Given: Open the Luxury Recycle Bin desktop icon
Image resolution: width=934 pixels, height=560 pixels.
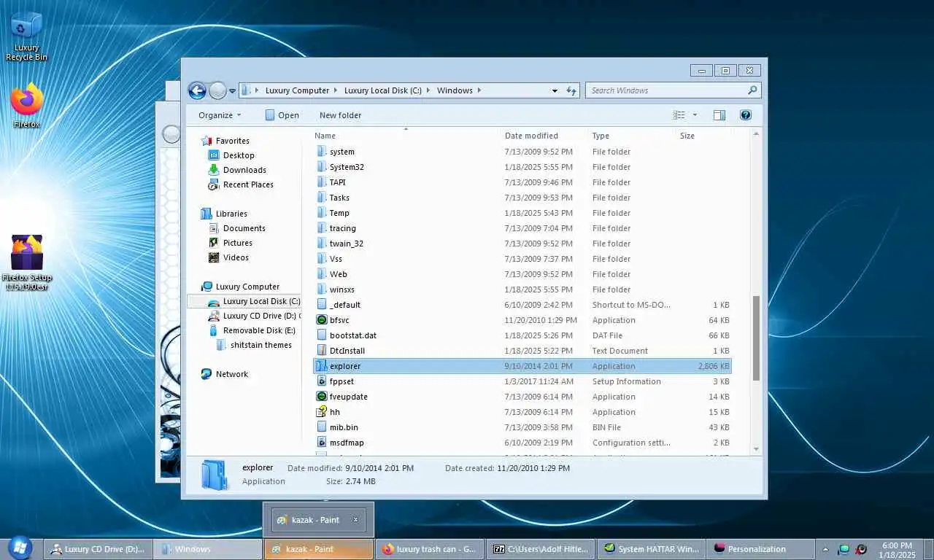Looking at the screenshot, I should click(26, 36).
